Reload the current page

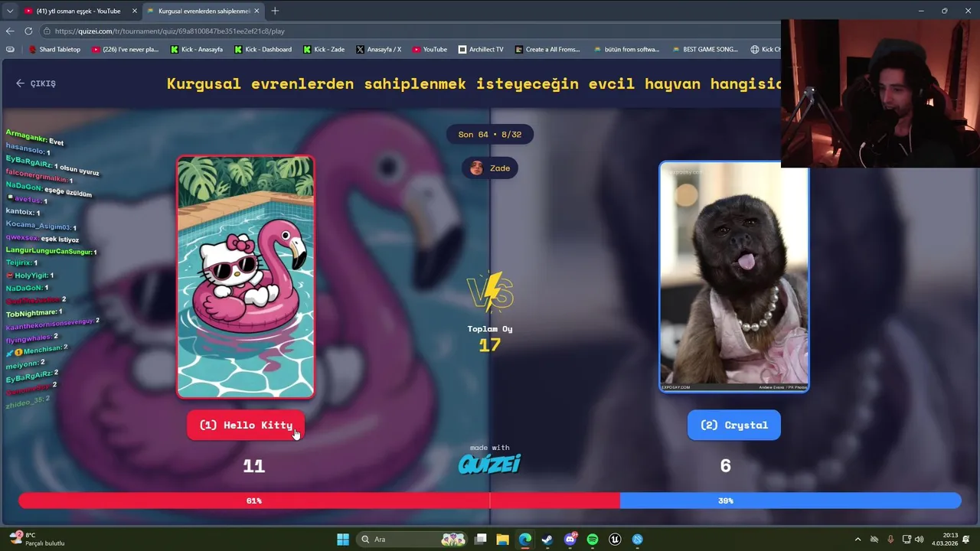pos(28,31)
